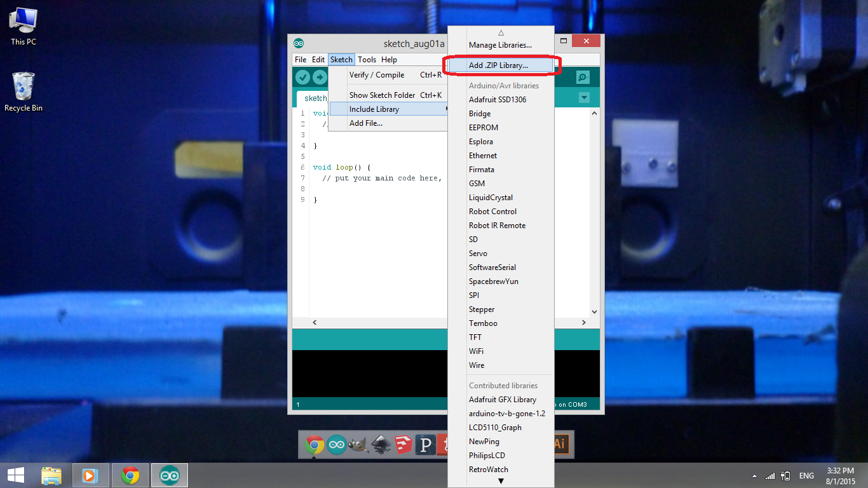Click editor horizontal scrollbar left arrow

click(x=314, y=323)
